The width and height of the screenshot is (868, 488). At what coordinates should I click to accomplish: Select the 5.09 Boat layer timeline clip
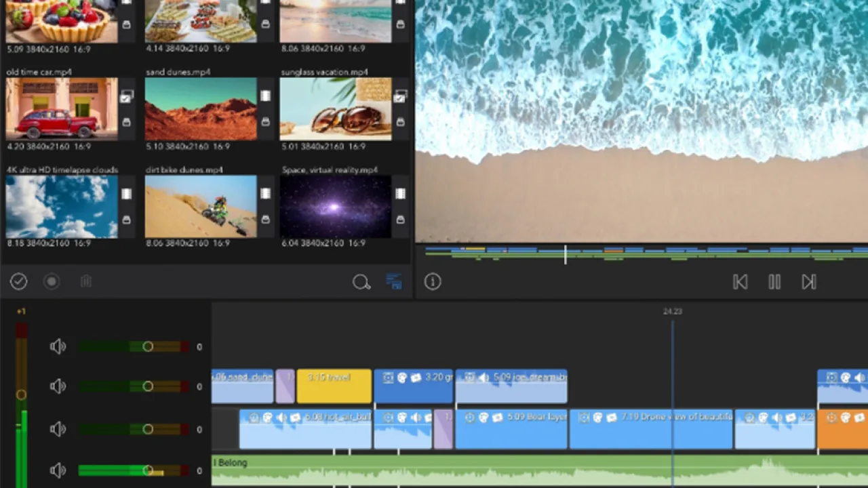point(511,429)
